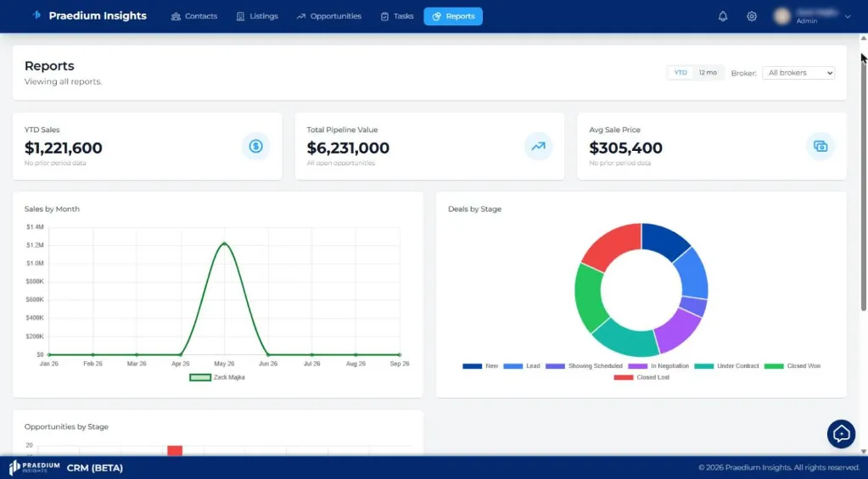Click the May 26 peak data point
Image resolution: width=868 pixels, height=479 pixels.
click(x=224, y=242)
